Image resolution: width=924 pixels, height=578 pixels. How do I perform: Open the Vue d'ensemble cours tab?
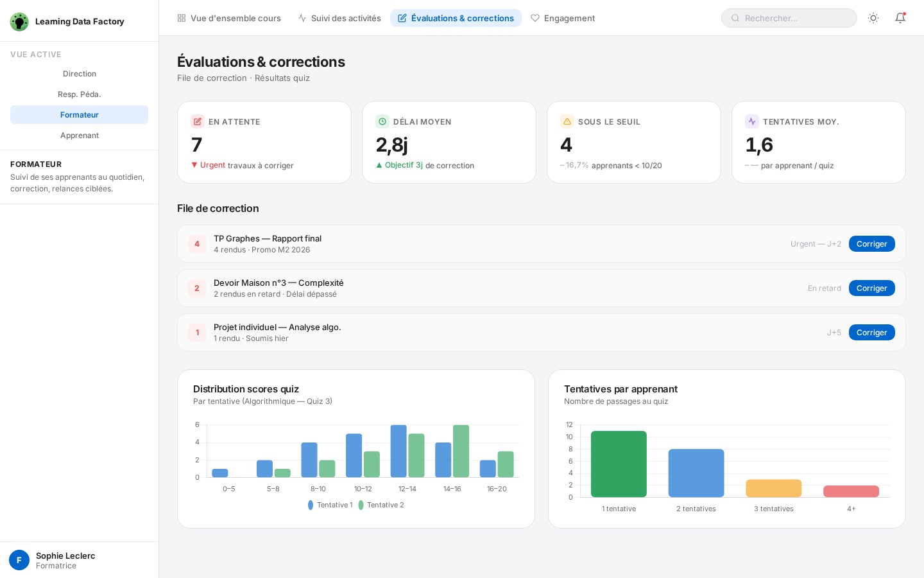[x=229, y=18]
